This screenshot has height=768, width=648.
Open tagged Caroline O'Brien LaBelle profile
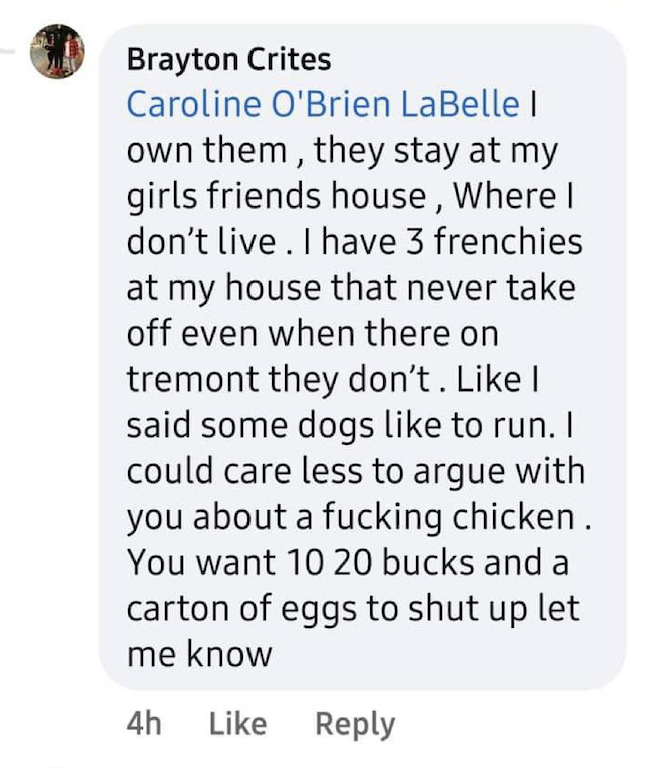click(323, 105)
